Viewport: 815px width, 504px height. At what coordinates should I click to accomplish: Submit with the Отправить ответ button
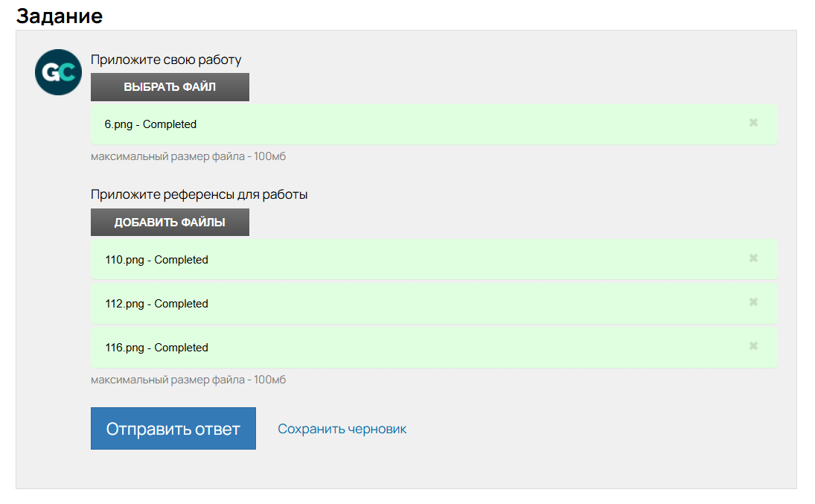coord(173,429)
